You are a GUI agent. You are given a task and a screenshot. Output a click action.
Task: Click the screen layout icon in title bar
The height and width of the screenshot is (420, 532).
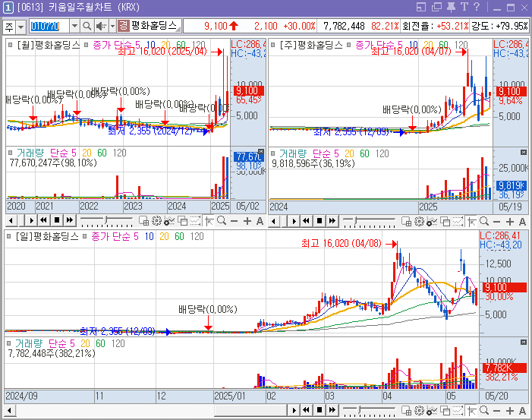(x=421, y=7)
